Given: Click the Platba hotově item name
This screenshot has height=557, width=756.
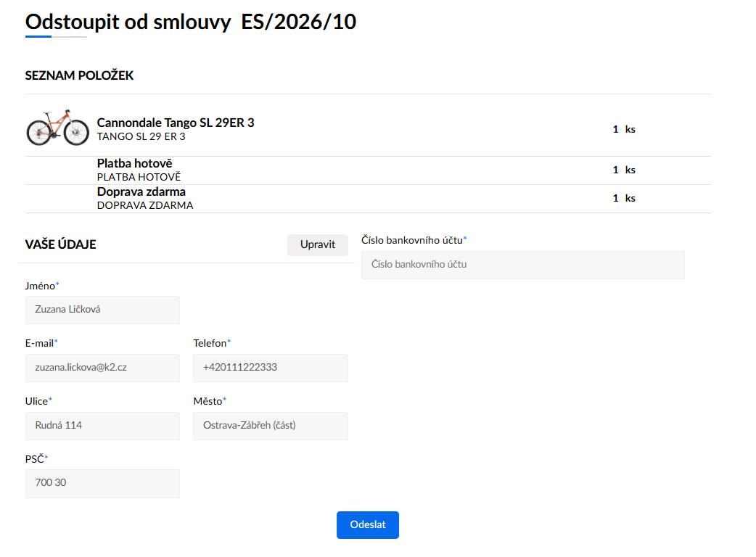Looking at the screenshot, I should (x=134, y=163).
